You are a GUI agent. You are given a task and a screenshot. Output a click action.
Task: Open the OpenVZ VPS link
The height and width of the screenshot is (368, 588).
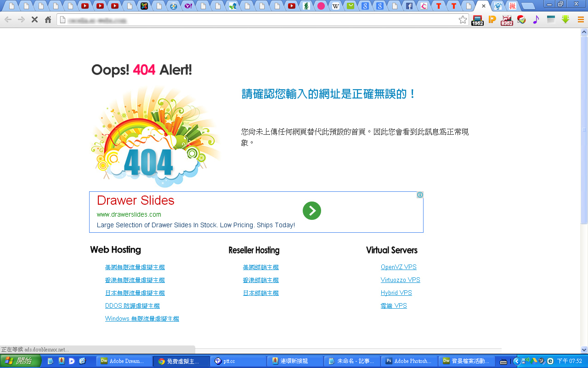pyautogui.click(x=399, y=267)
